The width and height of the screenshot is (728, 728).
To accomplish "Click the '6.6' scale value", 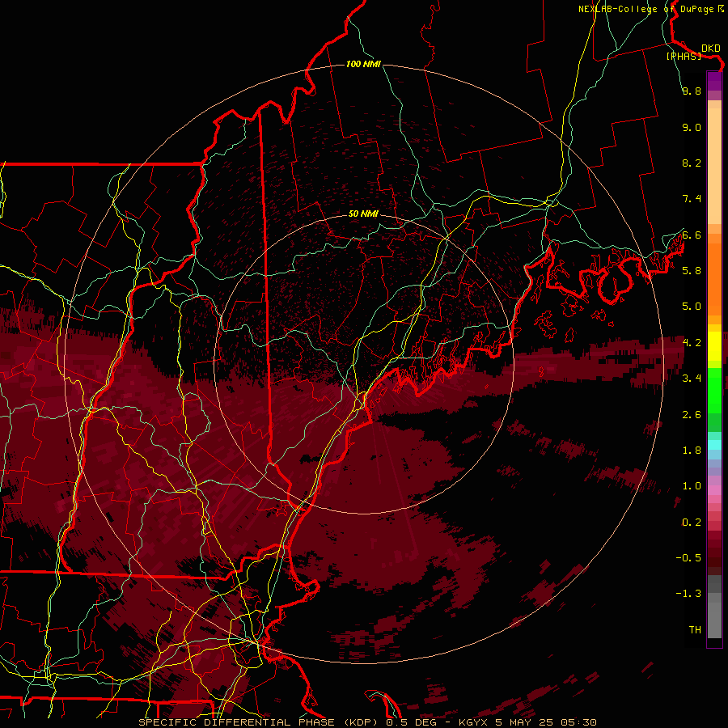I will click(x=692, y=235).
